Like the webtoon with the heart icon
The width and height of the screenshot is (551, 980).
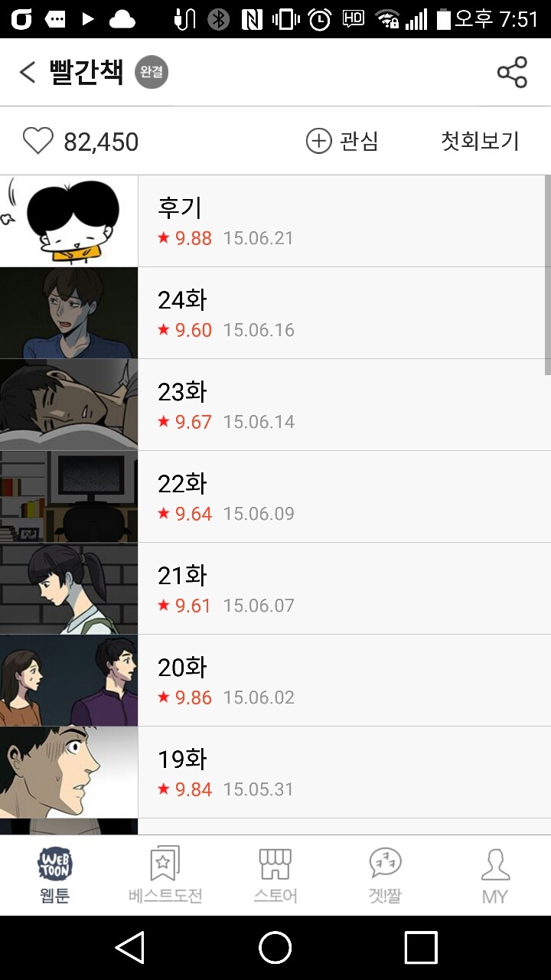[37, 141]
